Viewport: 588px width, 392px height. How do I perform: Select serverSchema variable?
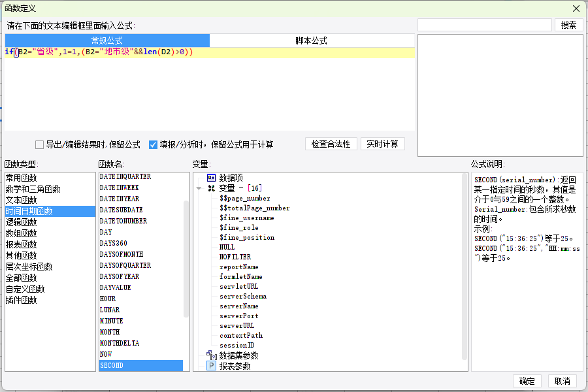tap(243, 297)
